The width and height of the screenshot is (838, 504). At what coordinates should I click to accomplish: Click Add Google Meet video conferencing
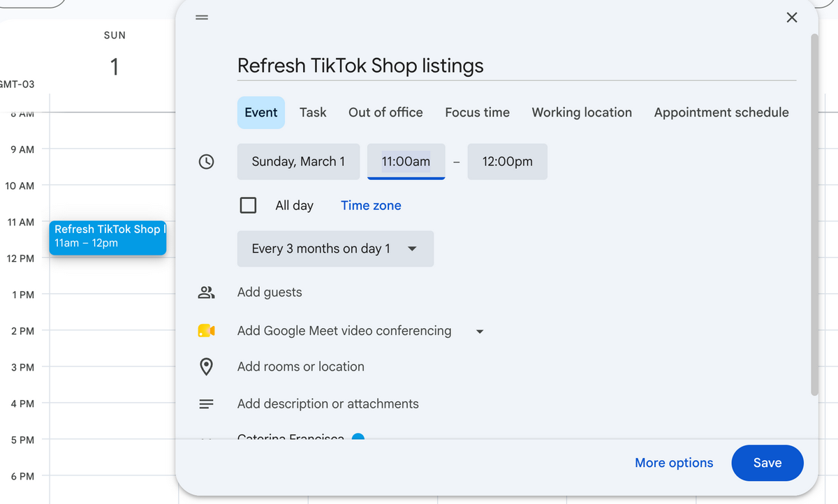pyautogui.click(x=344, y=331)
